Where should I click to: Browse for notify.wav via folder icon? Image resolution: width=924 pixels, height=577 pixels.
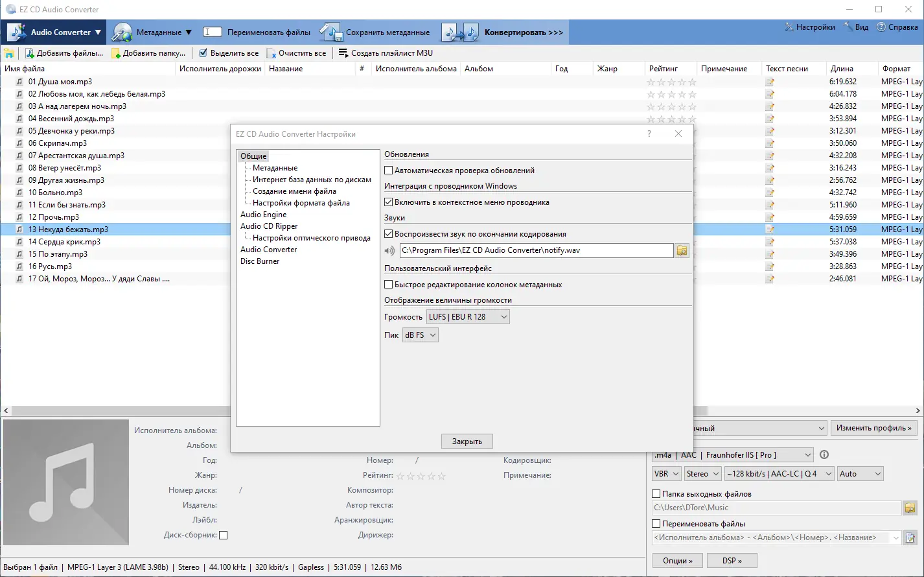click(682, 250)
